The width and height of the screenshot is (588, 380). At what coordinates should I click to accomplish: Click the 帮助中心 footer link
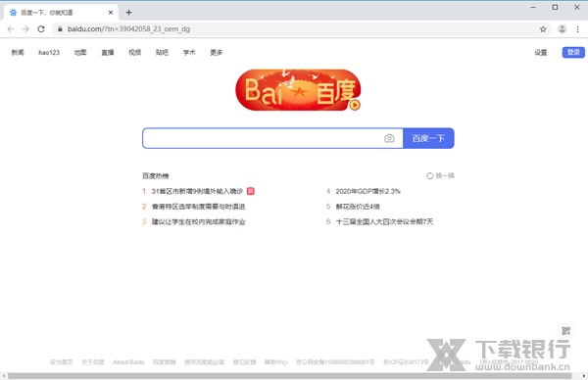(x=276, y=362)
